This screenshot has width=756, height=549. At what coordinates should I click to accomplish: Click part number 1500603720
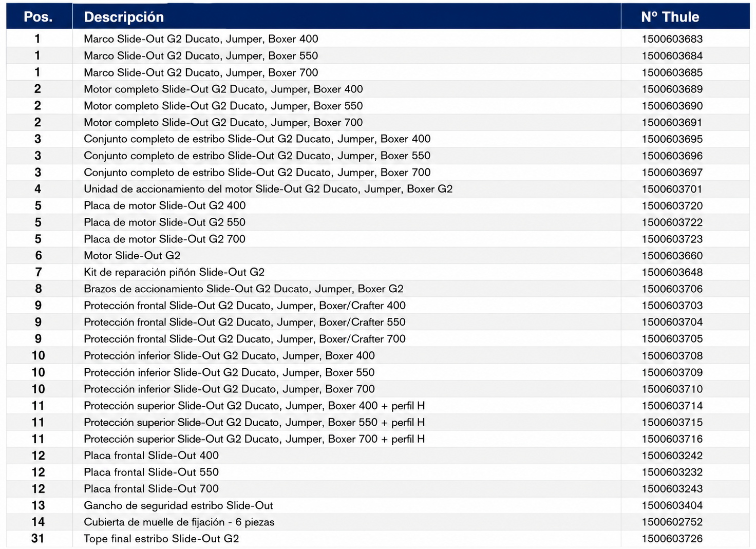[672, 205]
